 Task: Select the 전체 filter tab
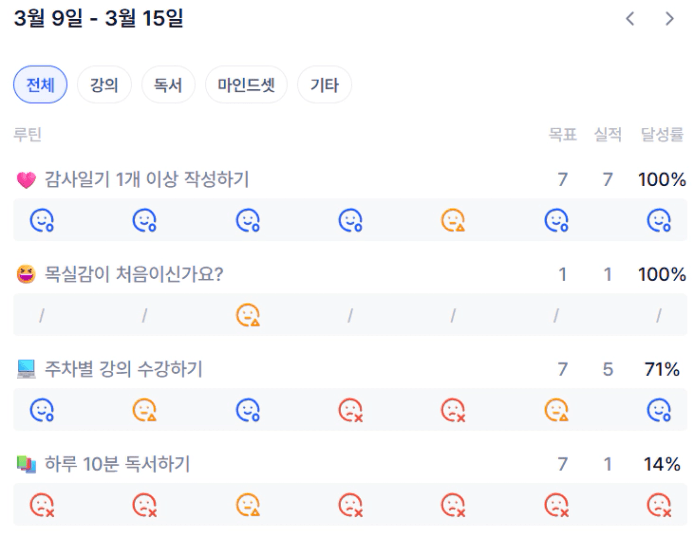point(40,85)
